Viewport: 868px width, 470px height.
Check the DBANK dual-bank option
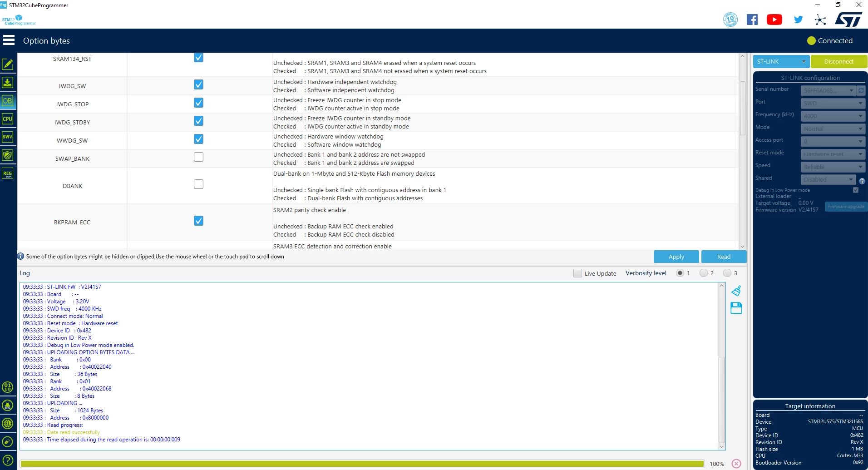pyautogui.click(x=198, y=184)
